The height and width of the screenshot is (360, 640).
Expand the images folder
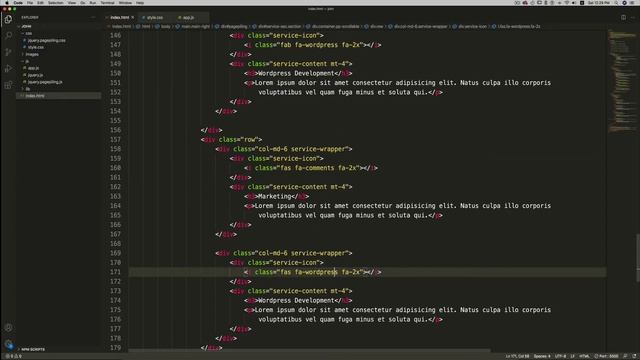point(32,54)
